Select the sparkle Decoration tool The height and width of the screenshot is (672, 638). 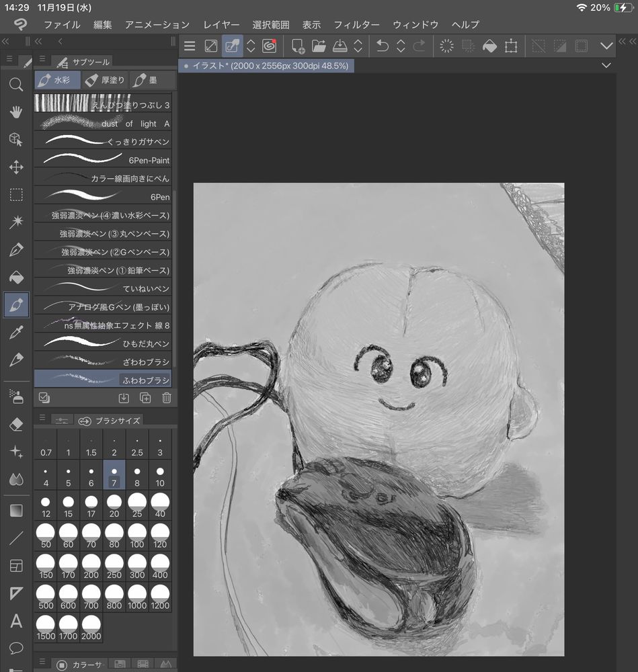pyautogui.click(x=16, y=452)
